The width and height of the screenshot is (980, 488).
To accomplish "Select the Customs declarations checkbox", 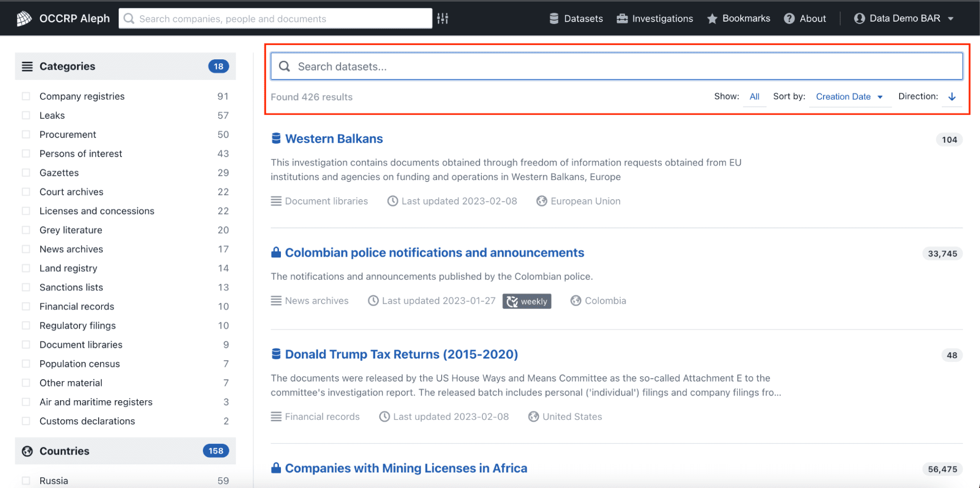I will click(x=26, y=421).
